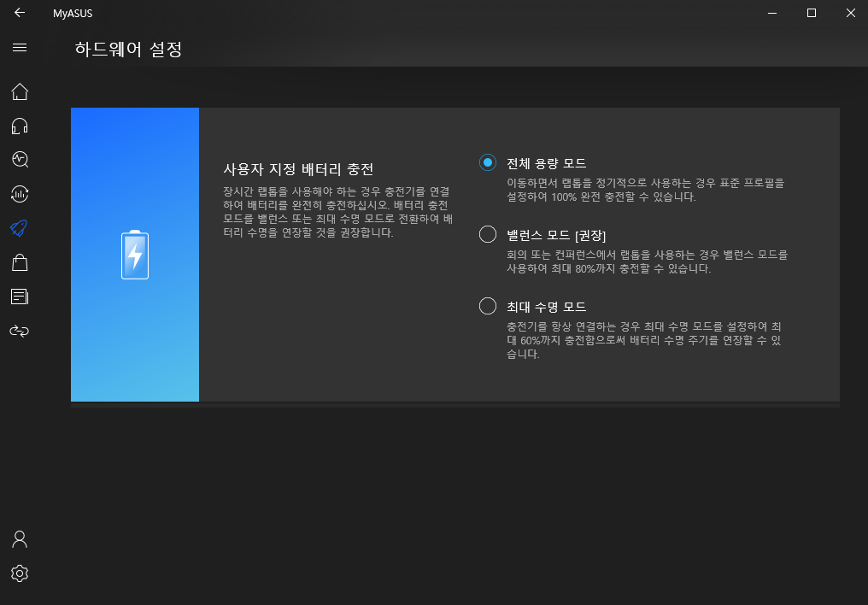
Task: Open the shopping bag deals icon
Action: click(20, 262)
